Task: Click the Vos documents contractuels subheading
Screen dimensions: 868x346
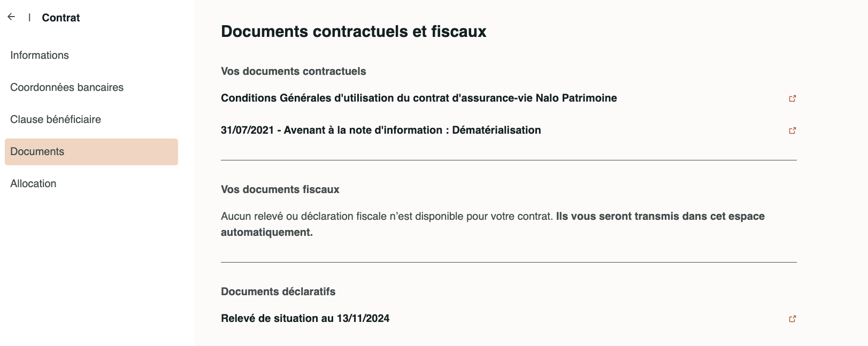Action: (293, 71)
